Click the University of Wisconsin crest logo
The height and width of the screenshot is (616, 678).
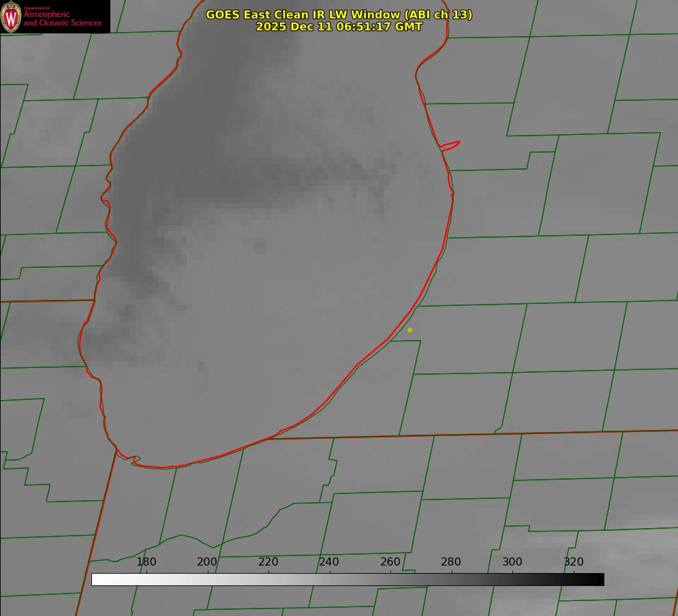pyautogui.click(x=11, y=16)
